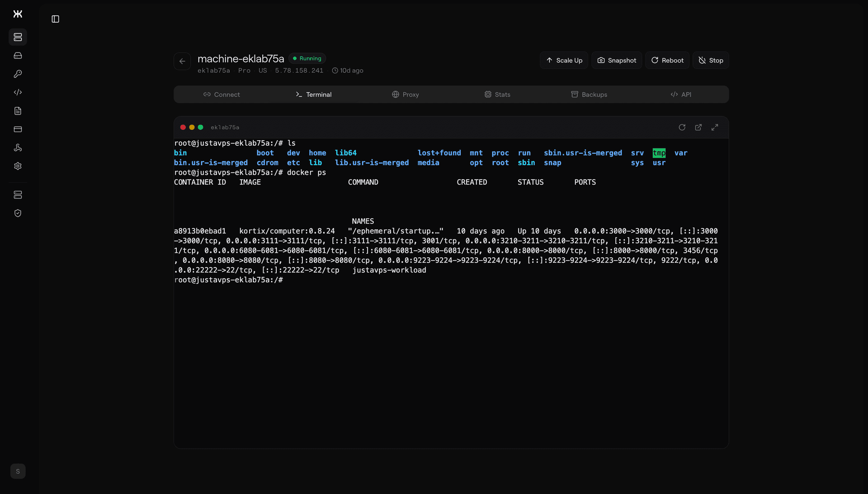The width and height of the screenshot is (868, 494).
Task: Open the code brackets icon in sidebar
Action: click(18, 92)
